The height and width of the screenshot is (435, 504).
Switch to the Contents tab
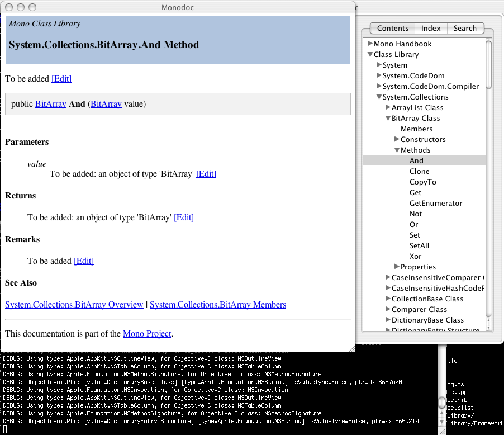[392, 29]
